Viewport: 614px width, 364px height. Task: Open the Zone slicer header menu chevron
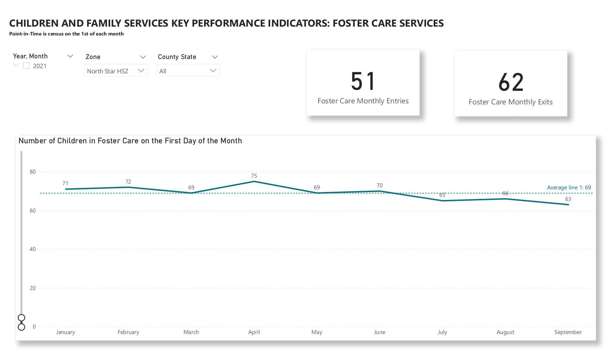[x=143, y=57]
